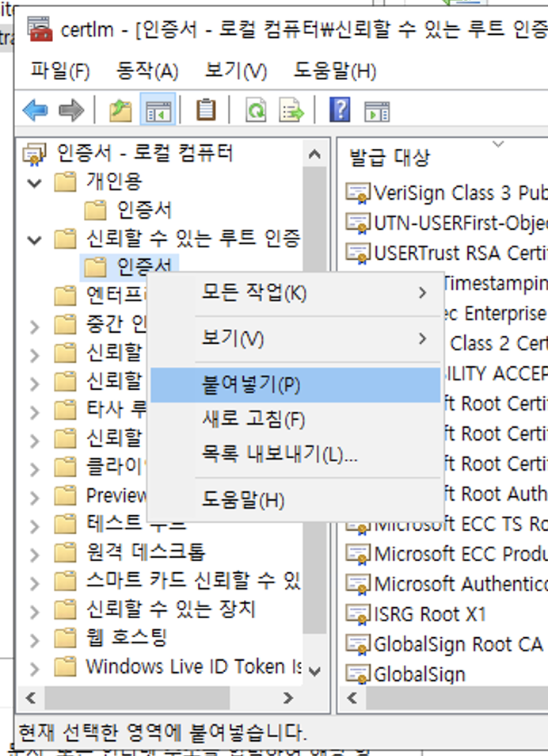
Task: Click the tree pane scroll left arrow
Action: pyautogui.click(x=32, y=697)
